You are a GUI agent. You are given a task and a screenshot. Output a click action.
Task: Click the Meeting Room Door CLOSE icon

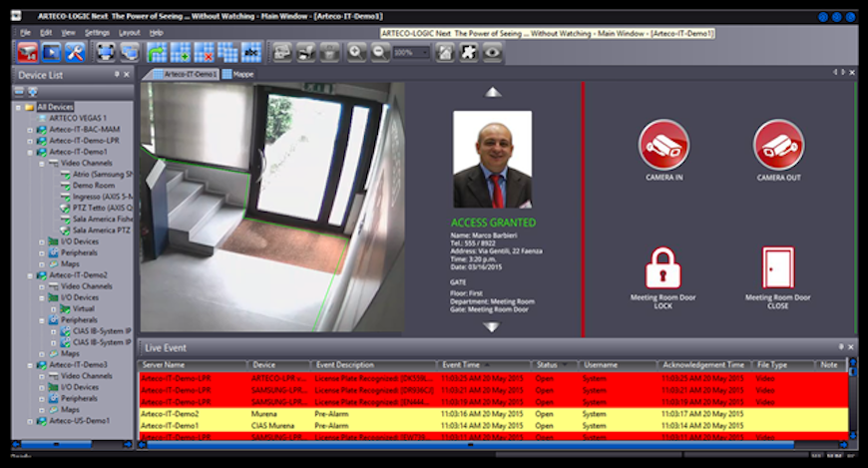point(778,268)
